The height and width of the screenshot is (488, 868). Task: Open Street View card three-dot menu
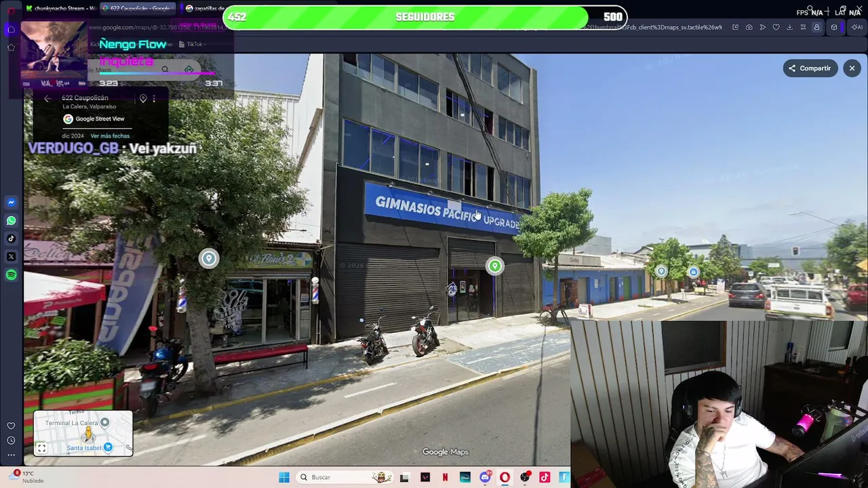tap(154, 99)
